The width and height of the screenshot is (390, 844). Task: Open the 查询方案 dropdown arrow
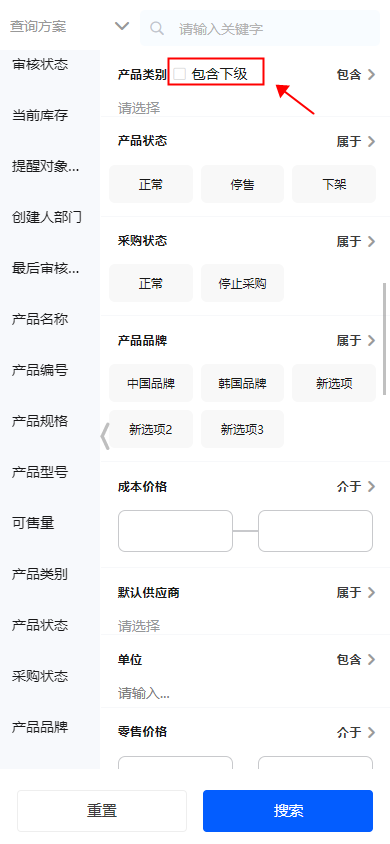point(122,26)
